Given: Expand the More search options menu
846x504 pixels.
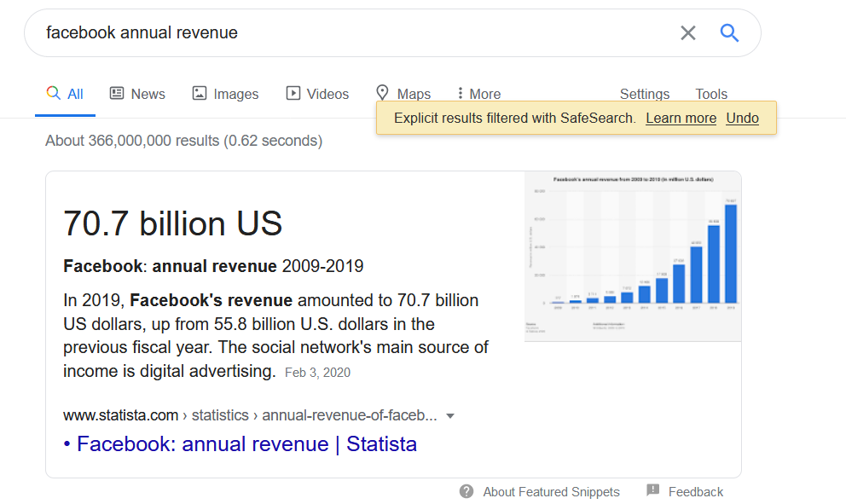Looking at the screenshot, I should tap(478, 94).
